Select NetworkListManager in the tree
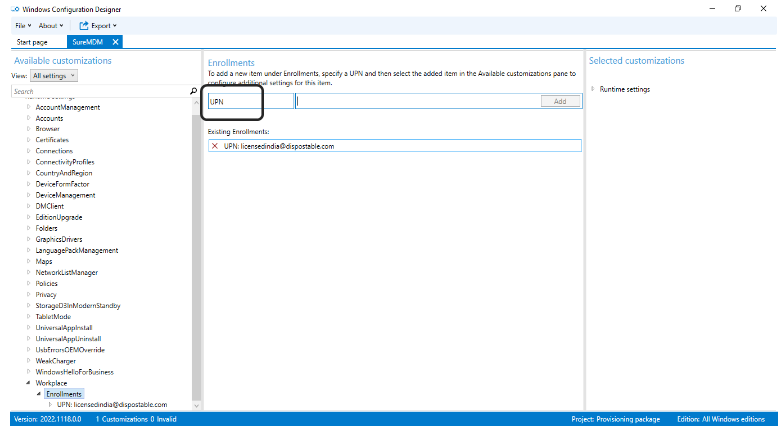This screenshot has width=779, height=428. 67,272
